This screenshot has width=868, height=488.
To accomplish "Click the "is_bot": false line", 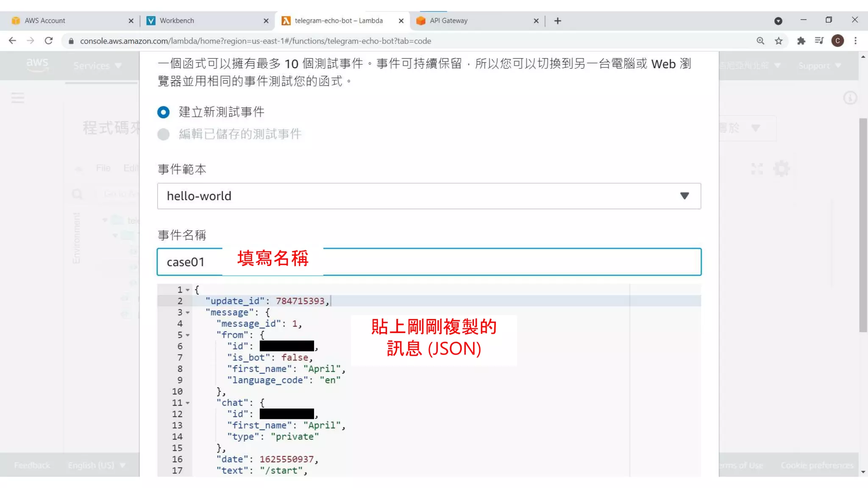I will click(x=270, y=358).
